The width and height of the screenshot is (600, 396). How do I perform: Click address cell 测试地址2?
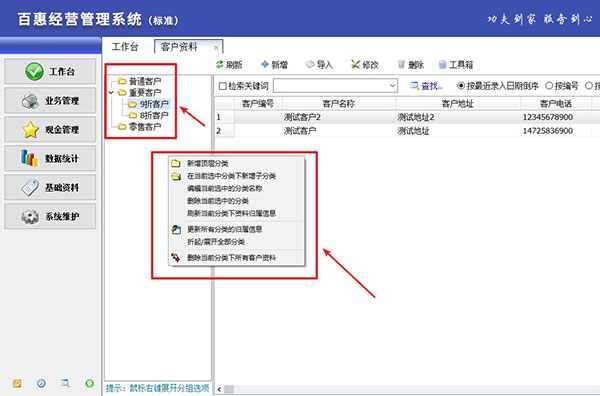pyautogui.click(x=458, y=117)
